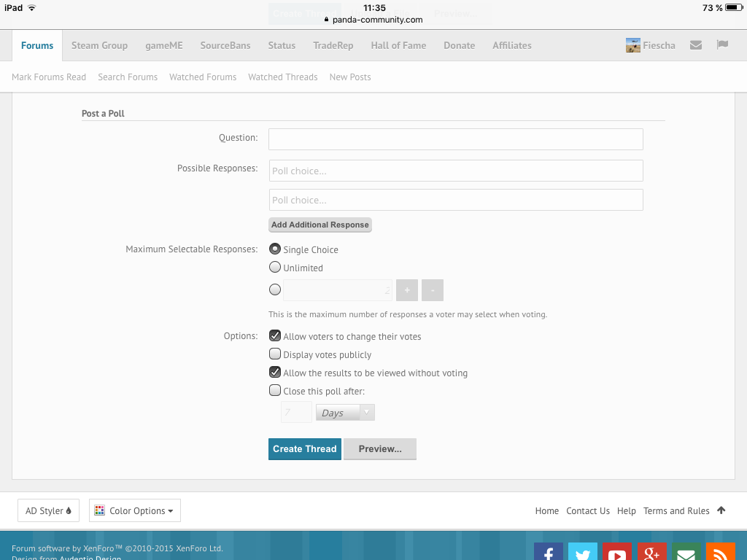Viewport: 747px width, 560px height.
Task: Increase max responses with plus stepper
Action: click(407, 290)
